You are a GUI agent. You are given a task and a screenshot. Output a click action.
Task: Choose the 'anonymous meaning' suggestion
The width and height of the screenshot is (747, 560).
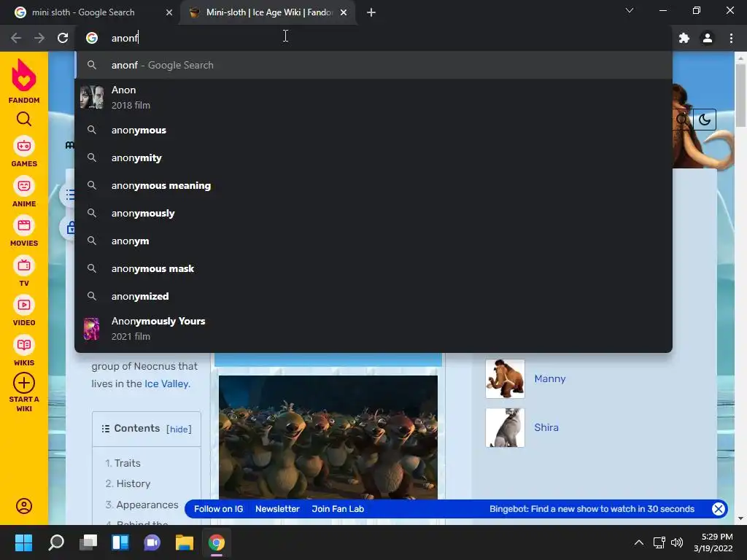click(373, 185)
